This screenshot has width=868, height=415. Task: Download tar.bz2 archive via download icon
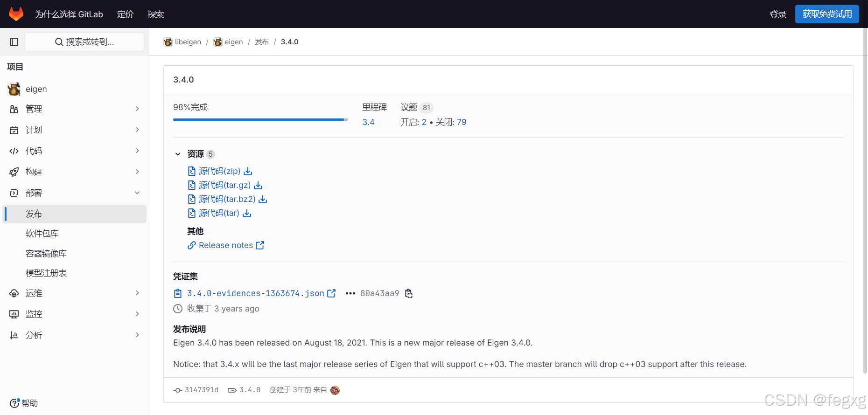pos(263,199)
